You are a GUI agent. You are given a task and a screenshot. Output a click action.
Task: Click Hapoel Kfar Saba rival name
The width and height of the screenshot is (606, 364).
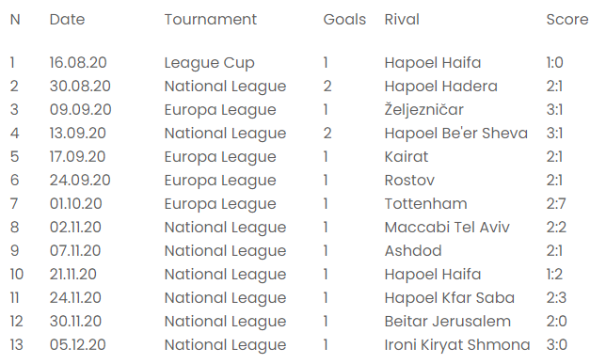point(450,298)
